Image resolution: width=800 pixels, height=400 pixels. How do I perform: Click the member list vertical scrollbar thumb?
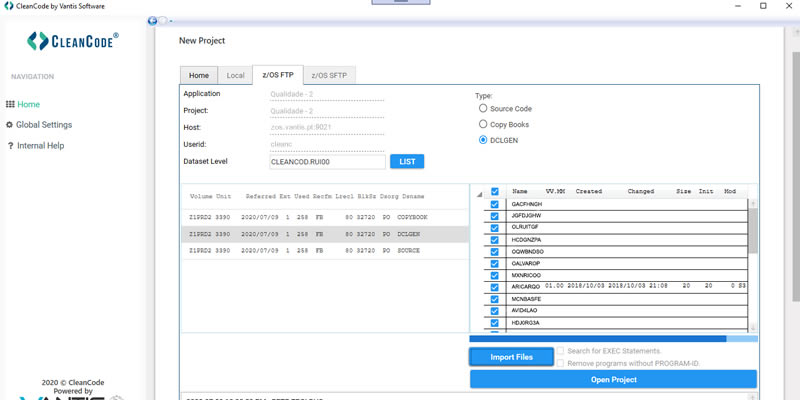tap(753, 230)
